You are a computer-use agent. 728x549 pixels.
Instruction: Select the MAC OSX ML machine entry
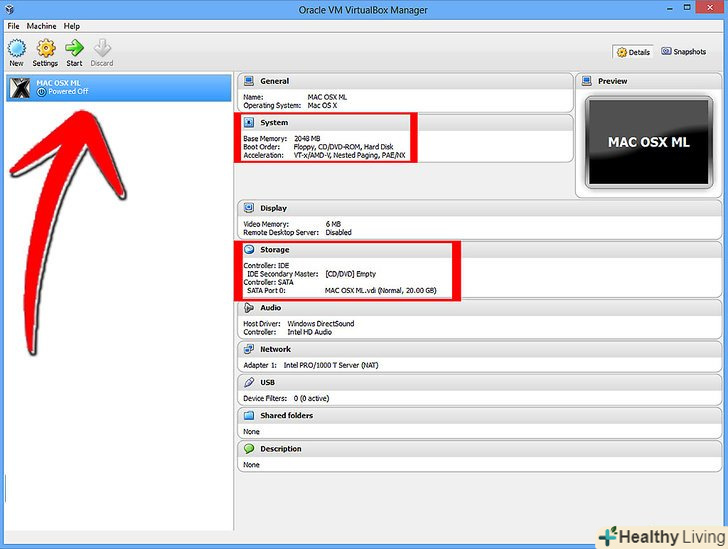point(118,88)
